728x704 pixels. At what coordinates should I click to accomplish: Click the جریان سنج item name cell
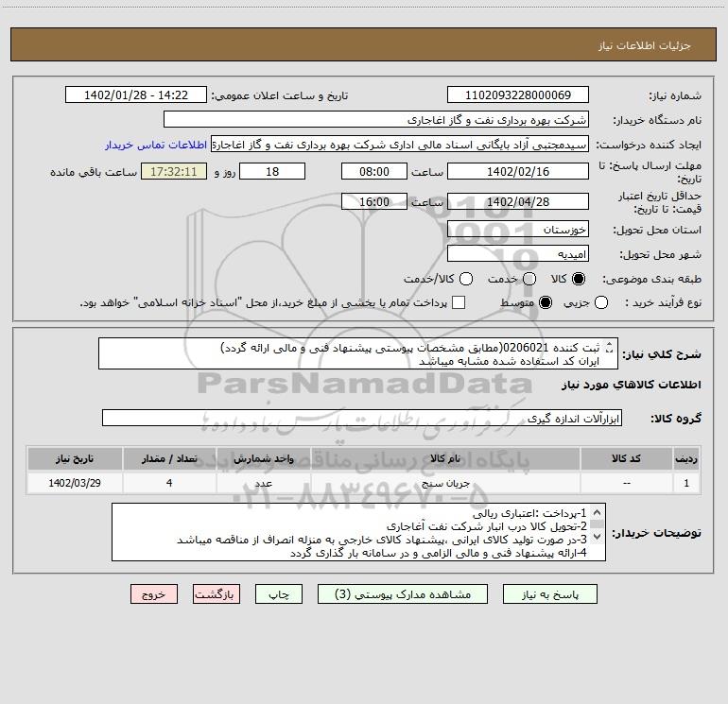tap(445, 483)
